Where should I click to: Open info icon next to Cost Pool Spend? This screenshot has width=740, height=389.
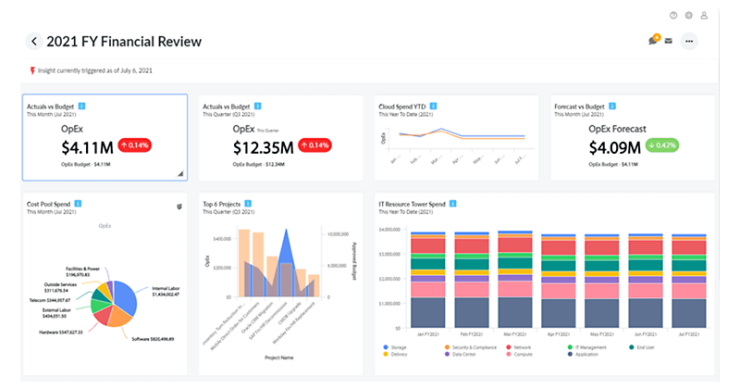(78, 203)
